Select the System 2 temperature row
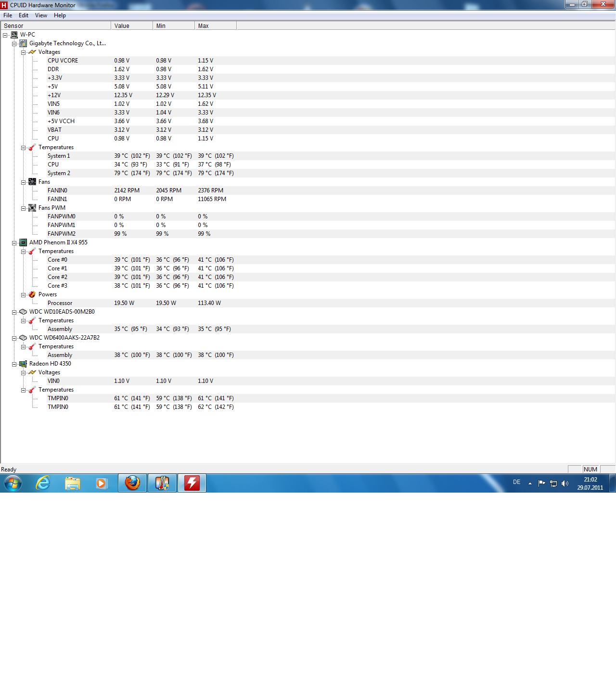The height and width of the screenshot is (673, 616). [331, 173]
